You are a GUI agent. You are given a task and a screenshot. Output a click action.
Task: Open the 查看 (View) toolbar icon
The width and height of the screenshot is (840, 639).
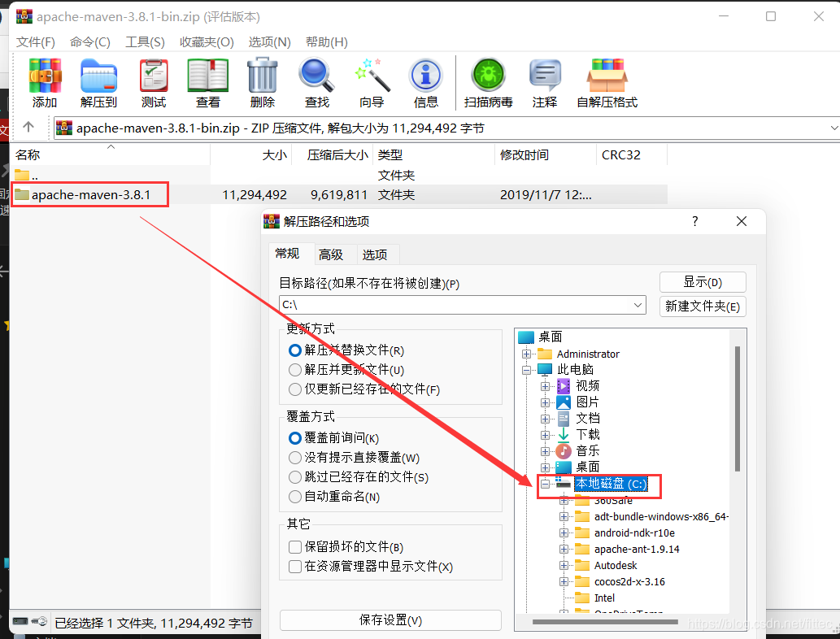(208, 76)
